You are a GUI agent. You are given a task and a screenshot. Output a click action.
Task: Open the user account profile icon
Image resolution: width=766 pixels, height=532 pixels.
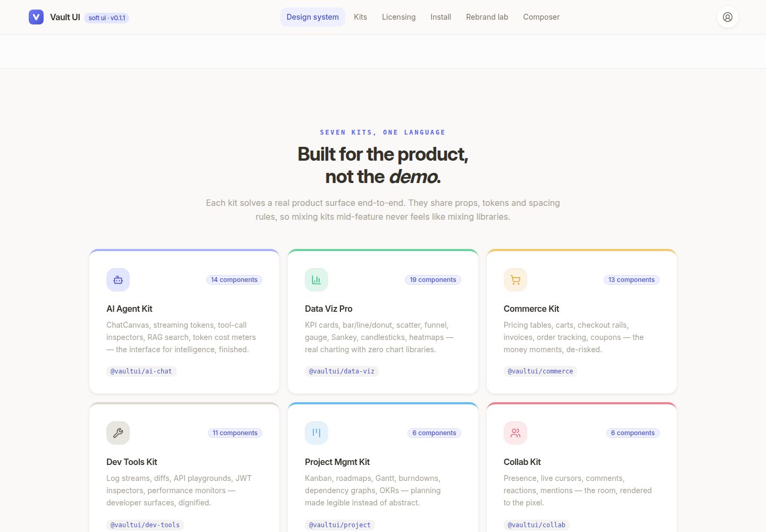(728, 17)
